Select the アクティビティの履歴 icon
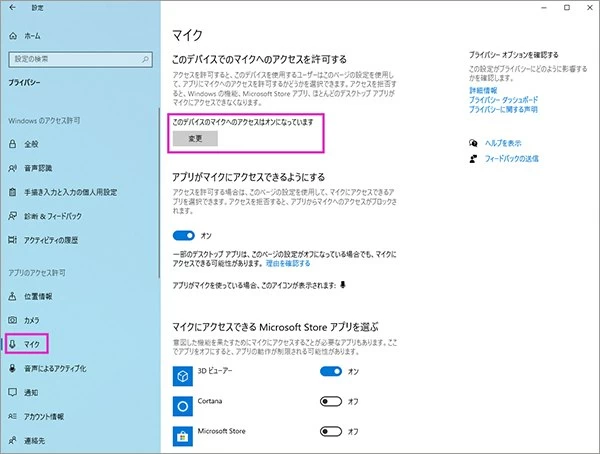Image resolution: width=600 pixels, height=454 pixels. click(x=13, y=240)
